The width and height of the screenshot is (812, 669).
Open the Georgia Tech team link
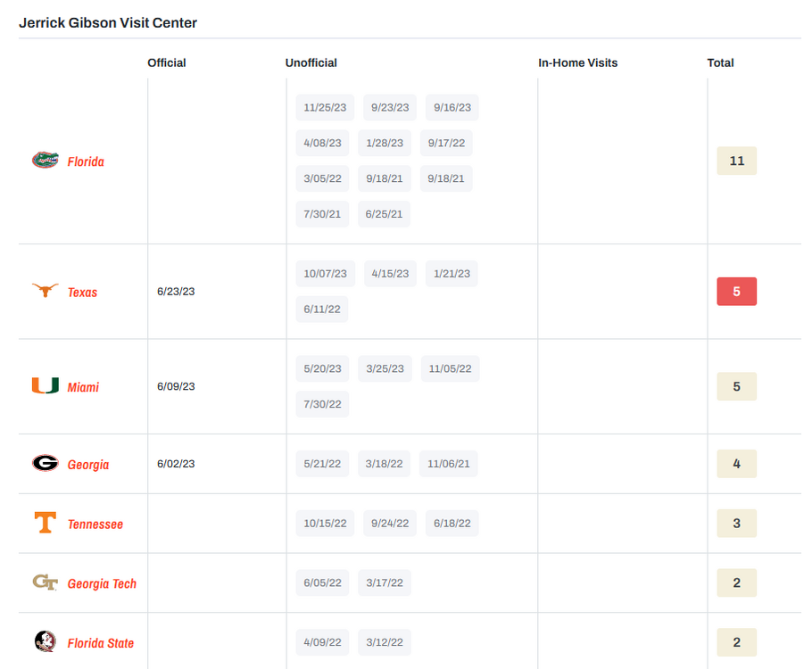point(102,583)
